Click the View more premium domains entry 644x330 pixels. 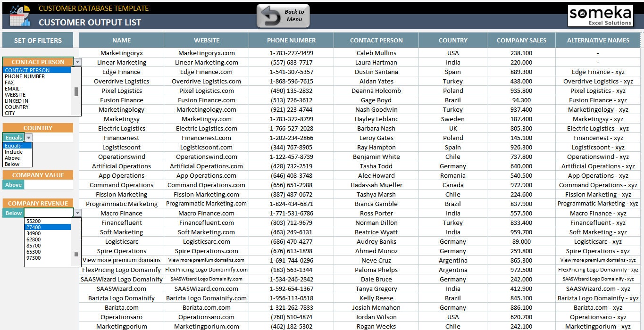[x=121, y=260]
